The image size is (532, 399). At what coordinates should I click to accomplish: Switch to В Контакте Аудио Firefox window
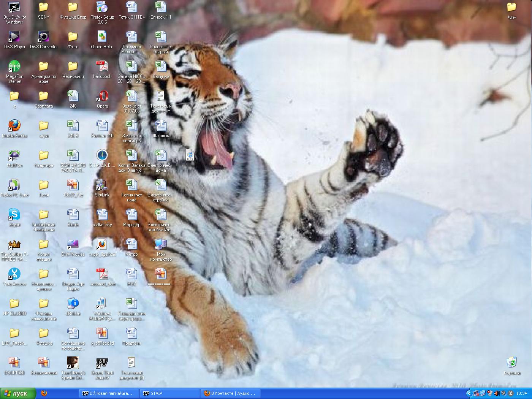[x=230, y=393]
